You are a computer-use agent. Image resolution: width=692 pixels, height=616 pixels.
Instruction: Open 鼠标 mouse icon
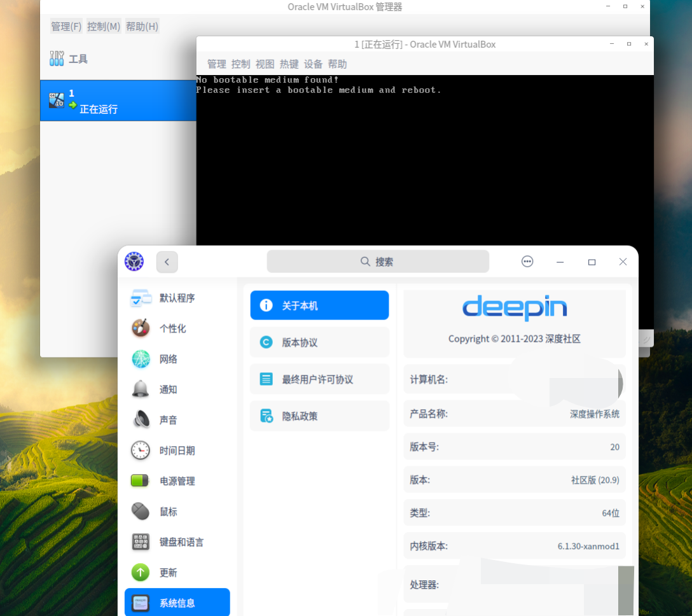coord(141,512)
